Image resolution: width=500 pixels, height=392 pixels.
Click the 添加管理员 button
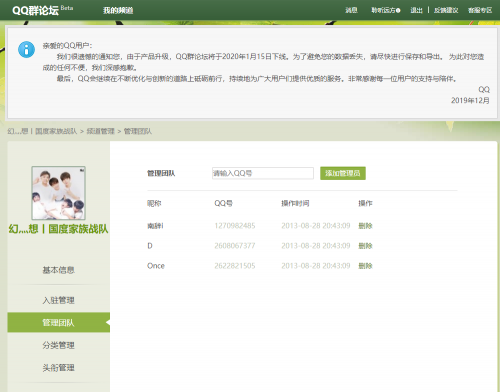point(343,173)
